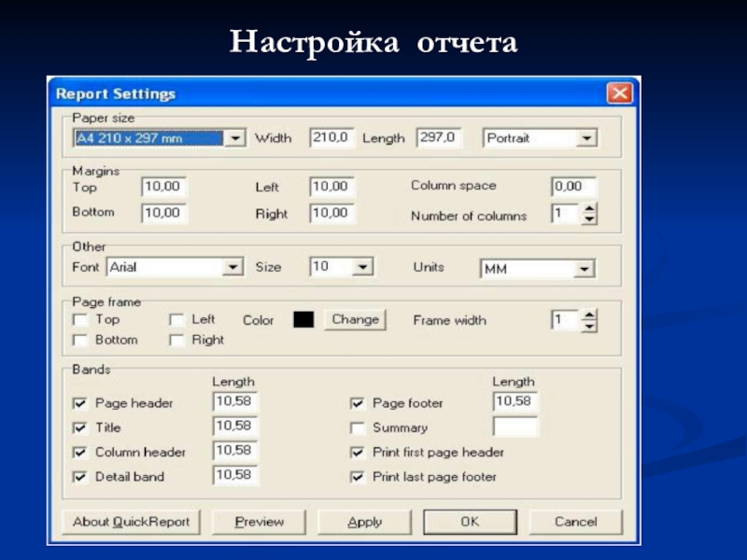747x560 pixels.
Task: Click the black frame Color swatch
Action: [x=303, y=319]
